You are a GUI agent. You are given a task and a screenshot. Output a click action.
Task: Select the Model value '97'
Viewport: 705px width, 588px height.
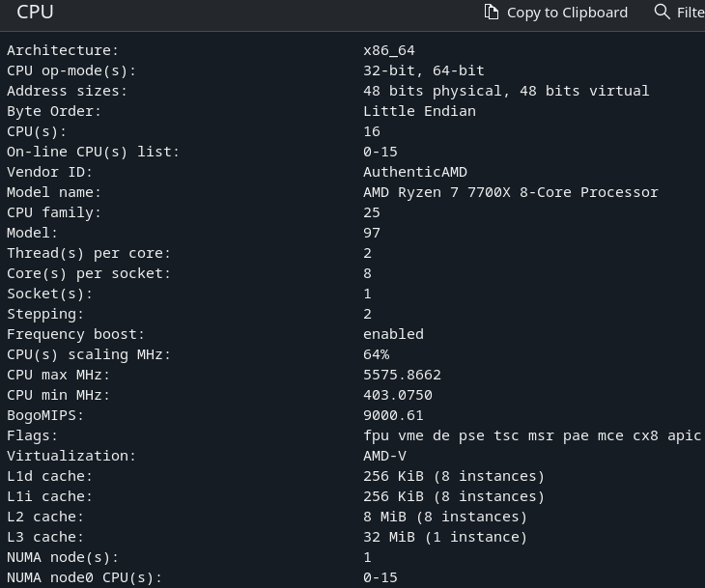372,233
